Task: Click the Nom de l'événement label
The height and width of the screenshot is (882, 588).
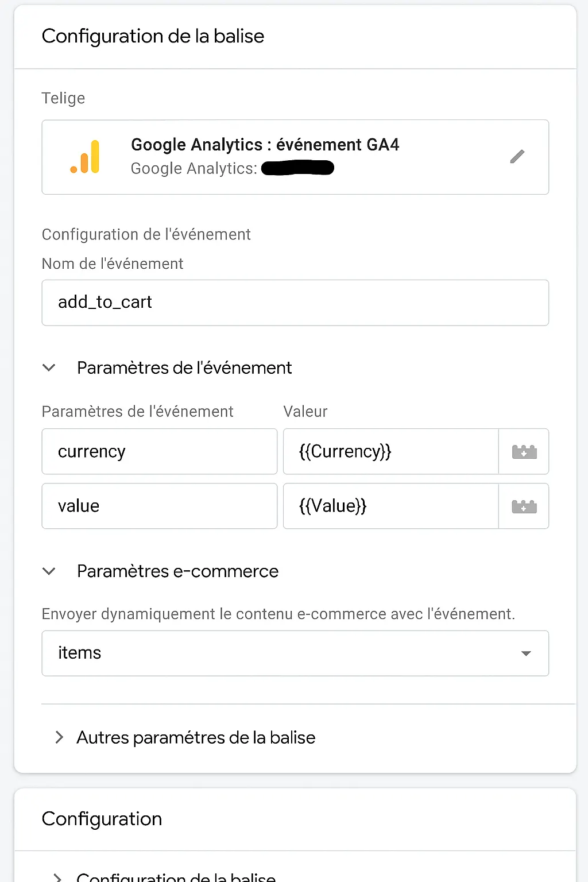Action: coord(113,264)
